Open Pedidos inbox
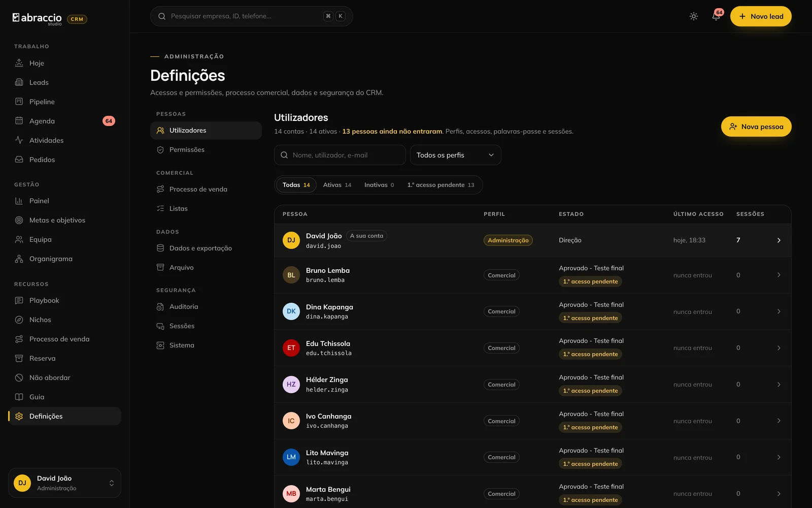812x508 pixels. pyautogui.click(x=64, y=160)
